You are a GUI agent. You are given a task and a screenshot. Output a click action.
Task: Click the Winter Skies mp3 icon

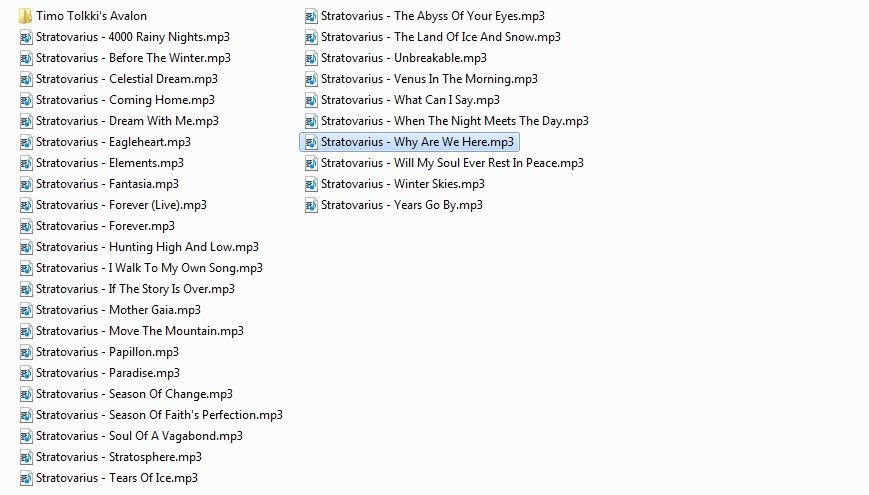pyautogui.click(x=311, y=185)
